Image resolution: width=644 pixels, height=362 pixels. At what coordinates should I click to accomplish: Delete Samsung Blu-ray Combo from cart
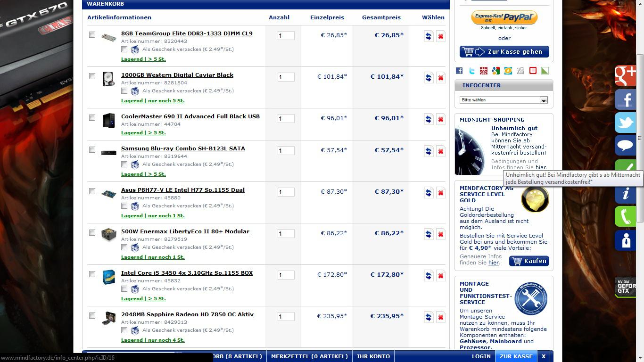pyautogui.click(x=441, y=151)
